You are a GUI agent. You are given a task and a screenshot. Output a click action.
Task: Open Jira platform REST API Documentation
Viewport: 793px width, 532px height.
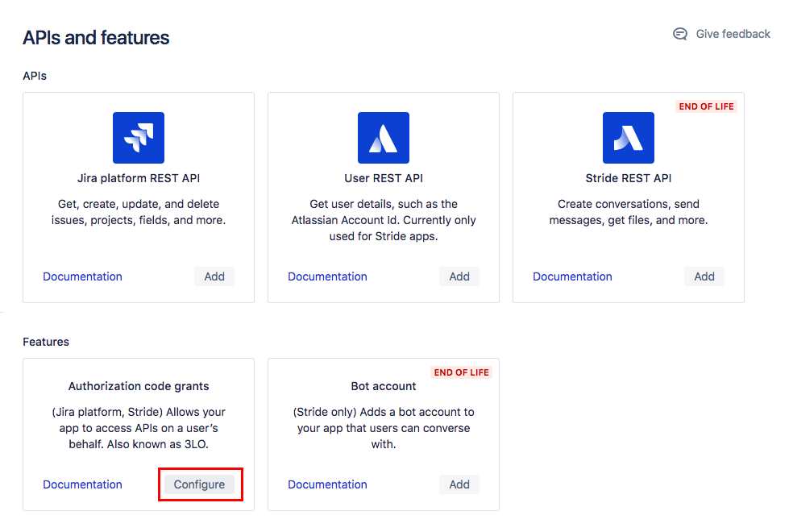[83, 276]
